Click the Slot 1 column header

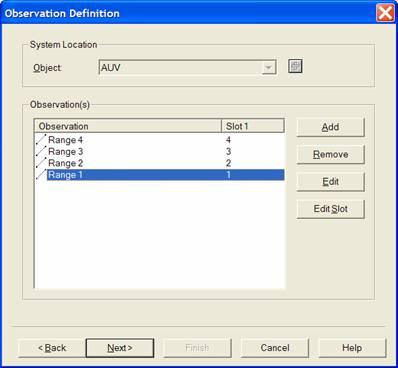click(253, 126)
